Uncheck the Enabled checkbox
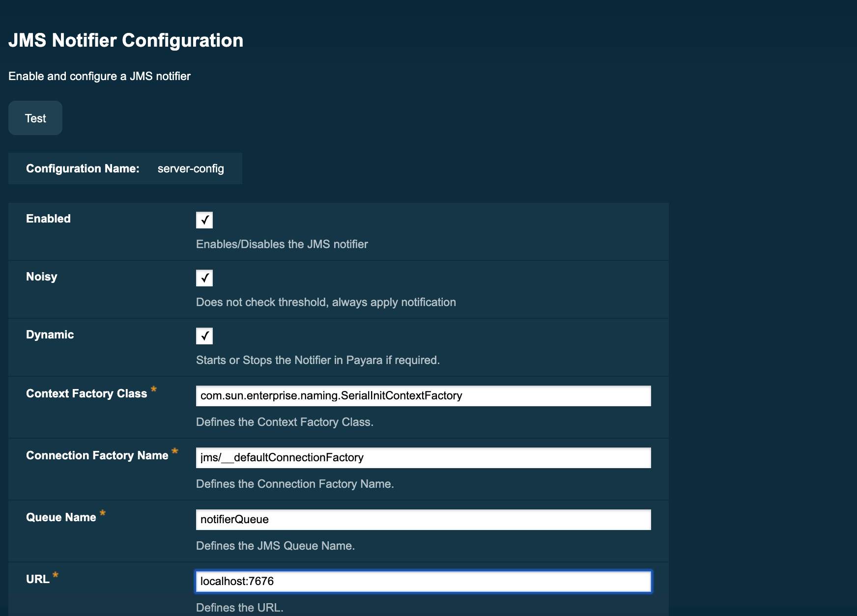The width and height of the screenshot is (857, 616). click(x=204, y=220)
